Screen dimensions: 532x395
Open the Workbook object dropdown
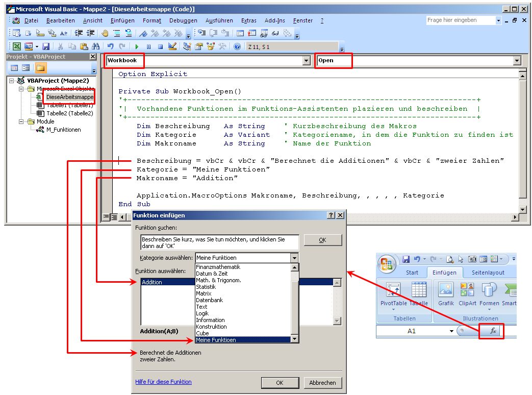click(x=307, y=60)
